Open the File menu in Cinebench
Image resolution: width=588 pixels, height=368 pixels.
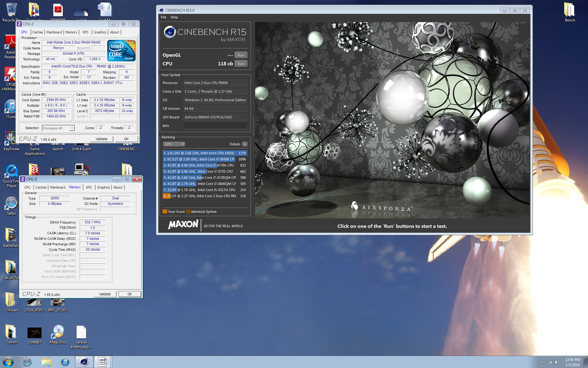[x=164, y=17]
